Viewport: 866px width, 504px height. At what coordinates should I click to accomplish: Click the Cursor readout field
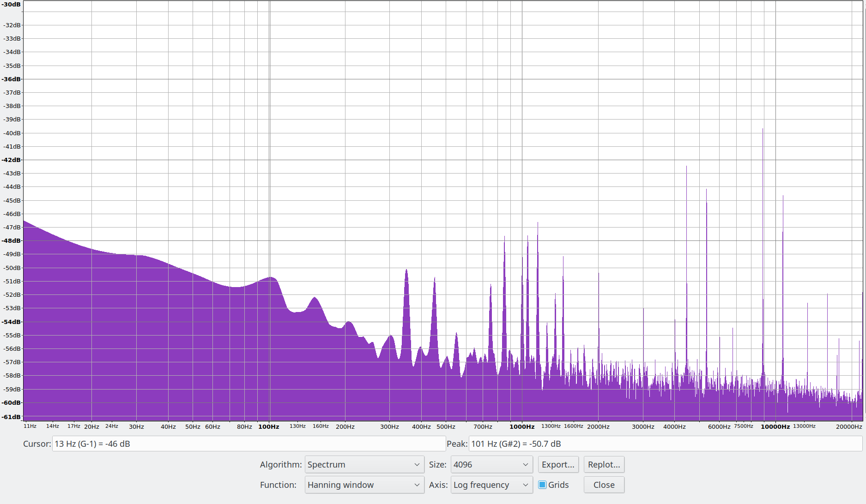click(x=248, y=444)
